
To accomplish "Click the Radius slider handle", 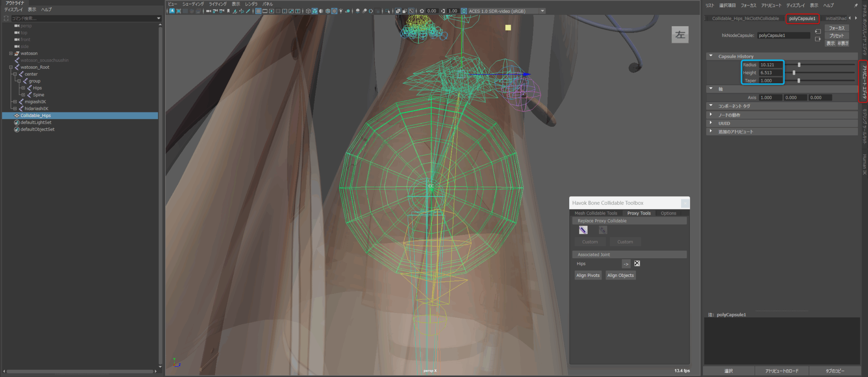I will point(799,65).
